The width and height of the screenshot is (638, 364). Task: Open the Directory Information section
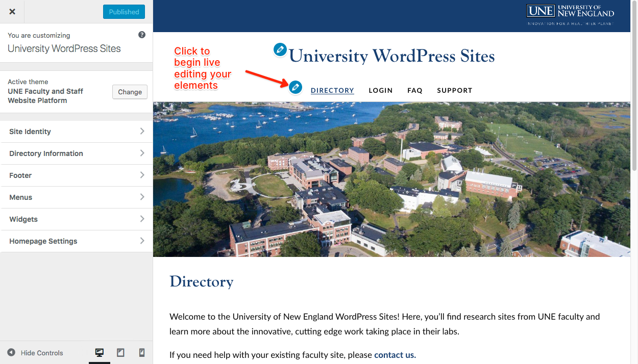[x=77, y=153]
